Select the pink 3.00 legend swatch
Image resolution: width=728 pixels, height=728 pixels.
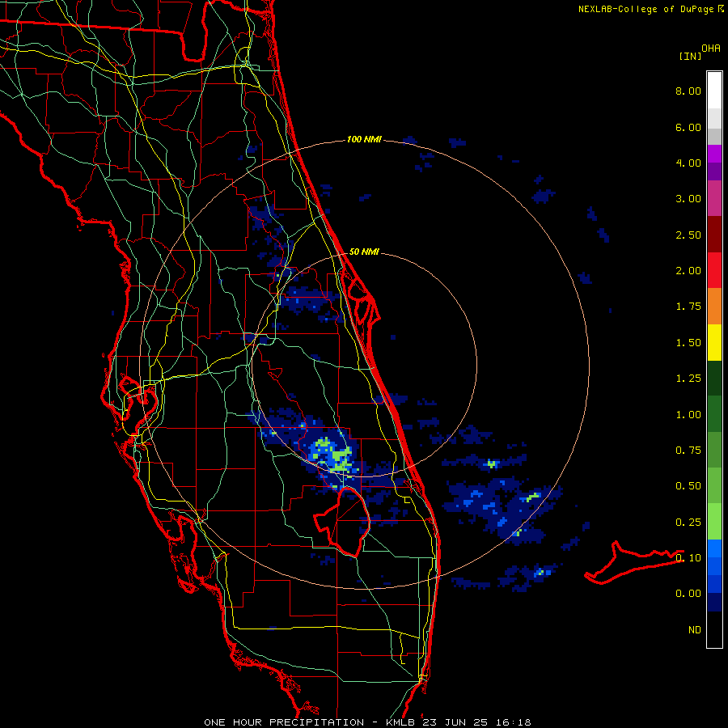(714, 198)
